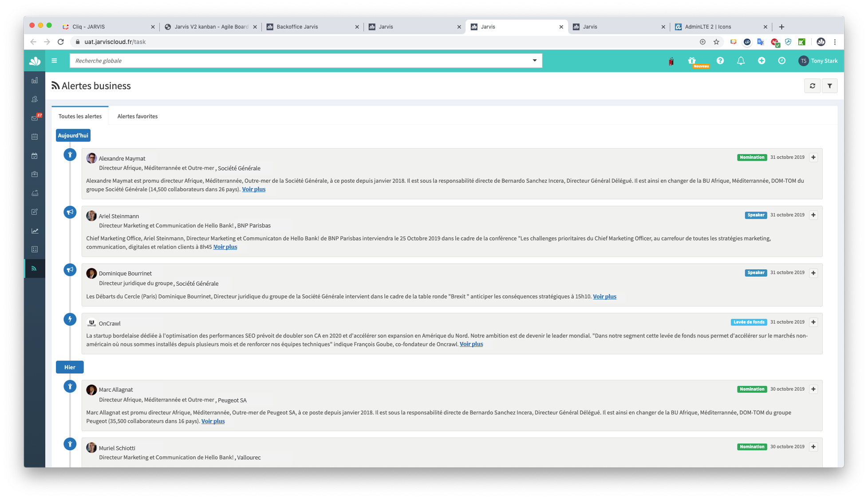The width and height of the screenshot is (868, 499).
Task: Expand the Marc Allagnat alert with plus
Action: [813, 389]
